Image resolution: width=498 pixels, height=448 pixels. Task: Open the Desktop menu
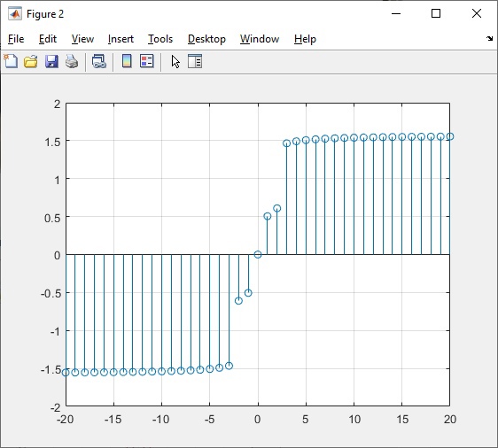[x=206, y=39]
